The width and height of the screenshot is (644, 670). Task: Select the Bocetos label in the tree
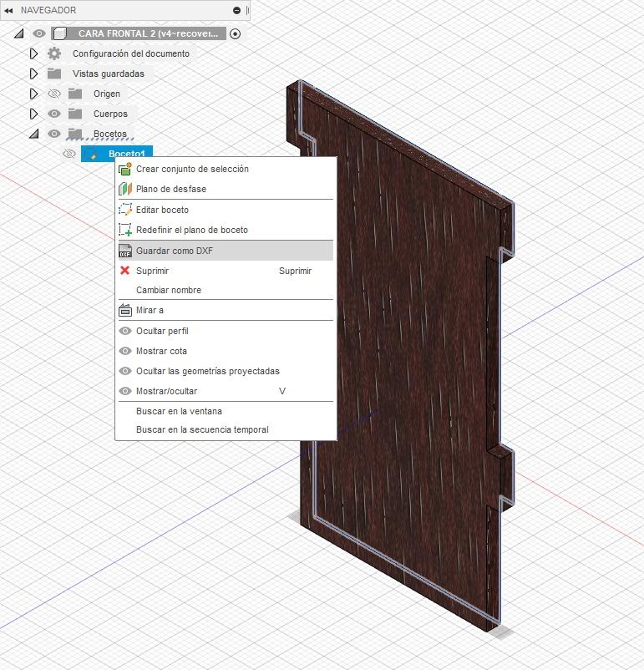tap(110, 135)
